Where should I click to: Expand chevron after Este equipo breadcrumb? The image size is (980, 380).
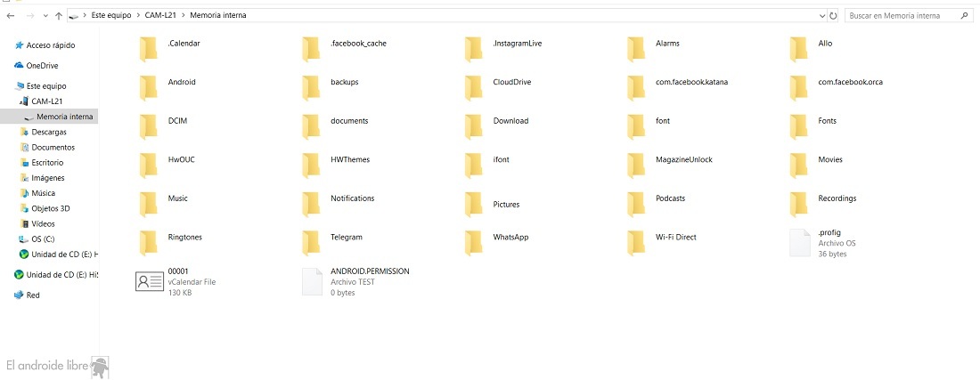pos(138,16)
